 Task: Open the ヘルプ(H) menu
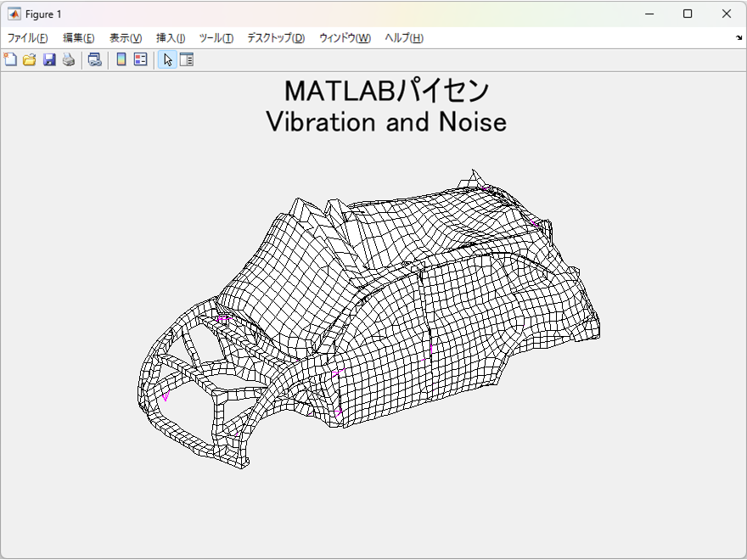tap(404, 38)
